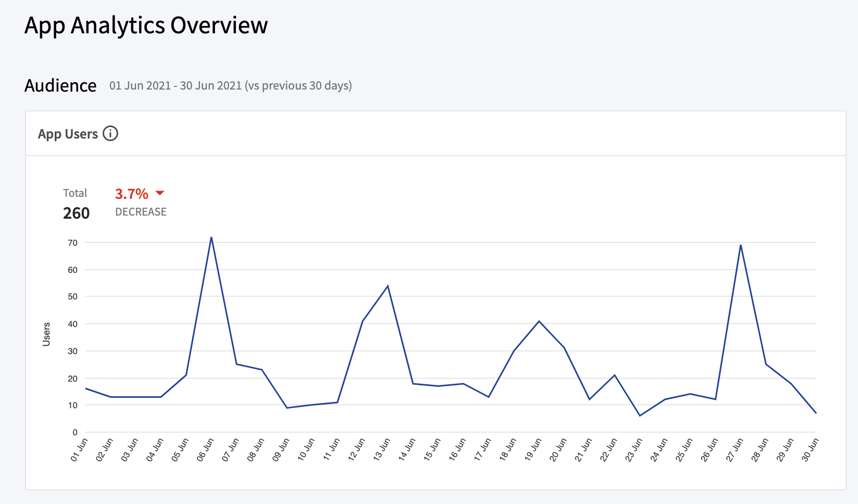
Task: Click the App Users info icon
Action: coord(110,134)
